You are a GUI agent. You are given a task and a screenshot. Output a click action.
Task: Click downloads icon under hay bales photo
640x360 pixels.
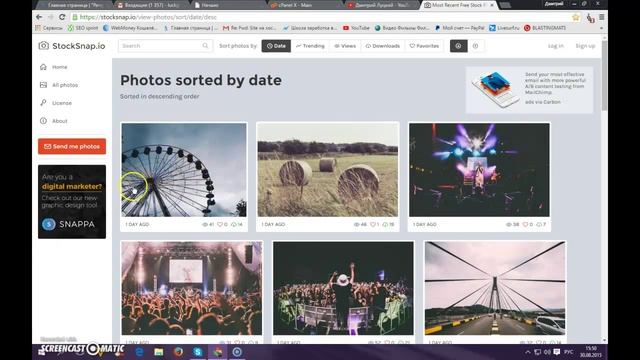pos(385,224)
